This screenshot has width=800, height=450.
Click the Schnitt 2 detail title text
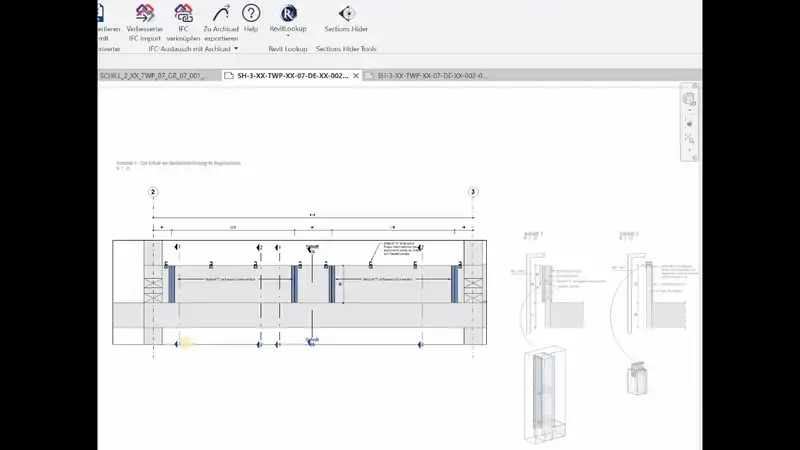[629, 234]
